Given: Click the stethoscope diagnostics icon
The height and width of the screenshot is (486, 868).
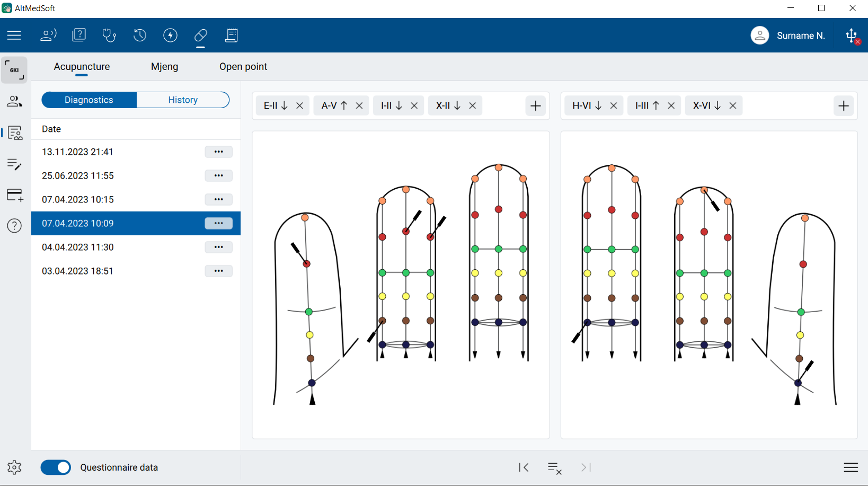Looking at the screenshot, I should click(109, 36).
